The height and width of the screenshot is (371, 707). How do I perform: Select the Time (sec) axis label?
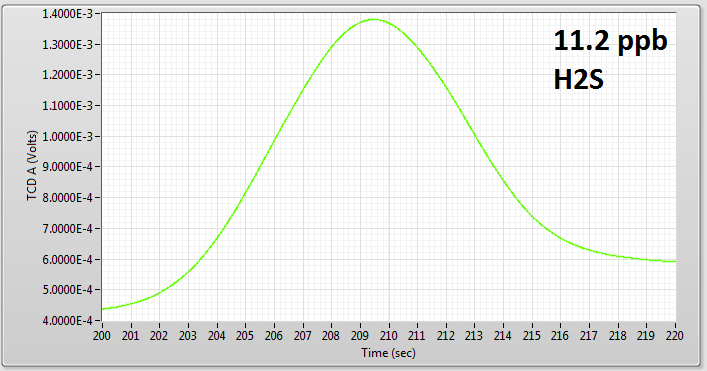(388, 353)
